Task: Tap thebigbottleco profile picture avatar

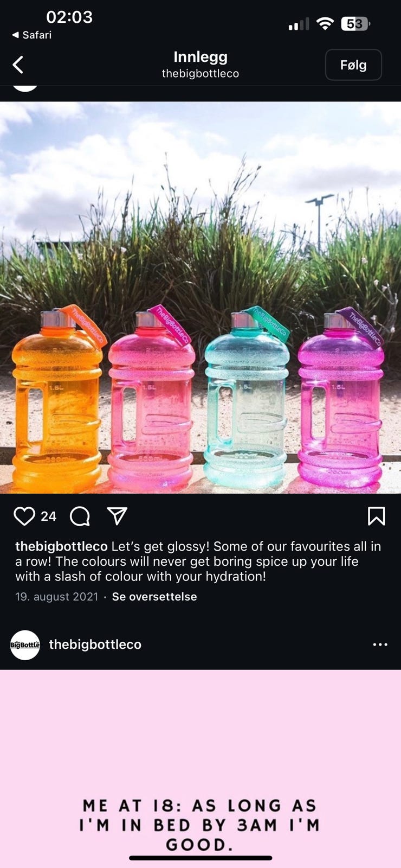Action: 25,644
